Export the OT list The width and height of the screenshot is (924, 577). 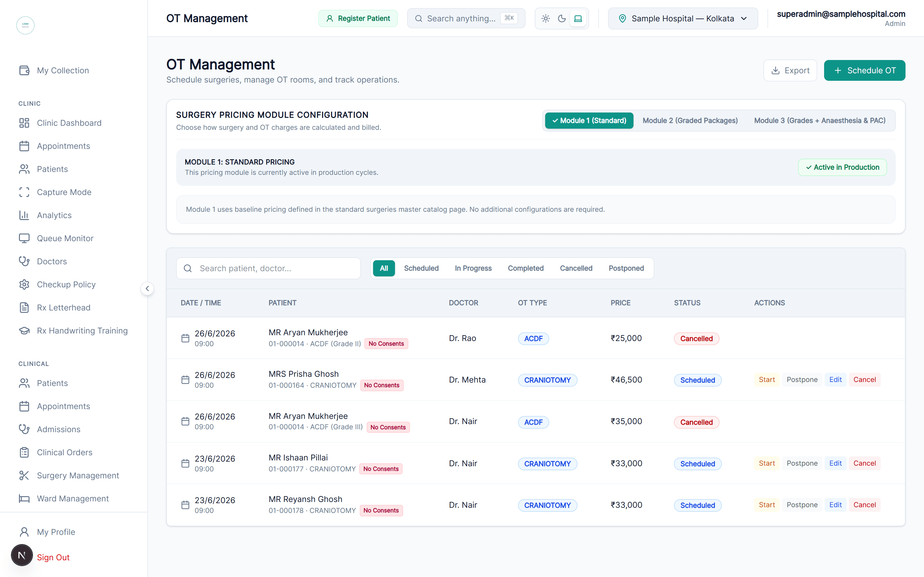coord(790,70)
